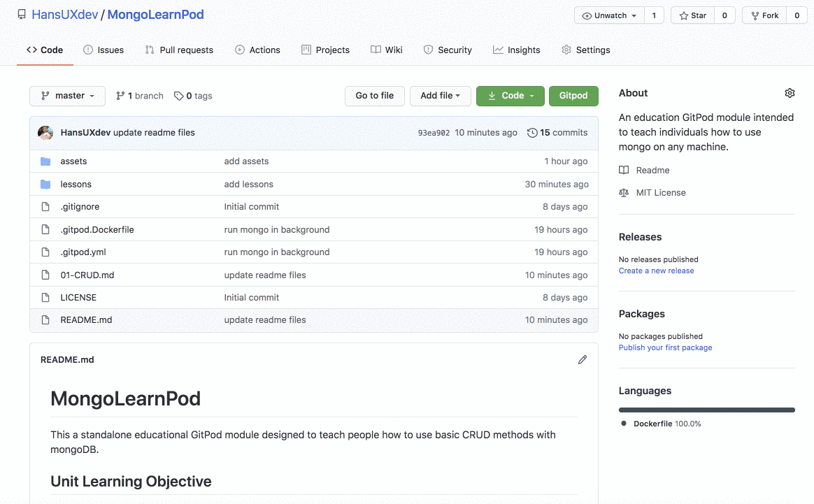Click the 0 tags link
814x504 pixels.
pyautogui.click(x=193, y=96)
